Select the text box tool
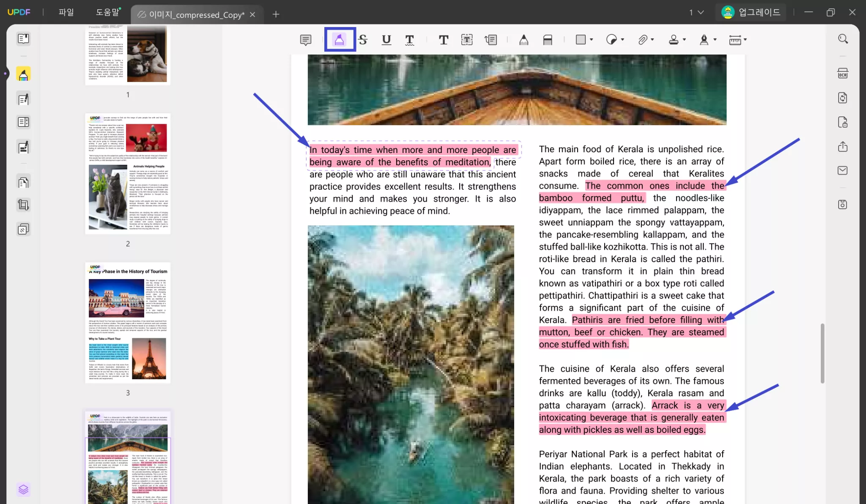 click(x=467, y=40)
